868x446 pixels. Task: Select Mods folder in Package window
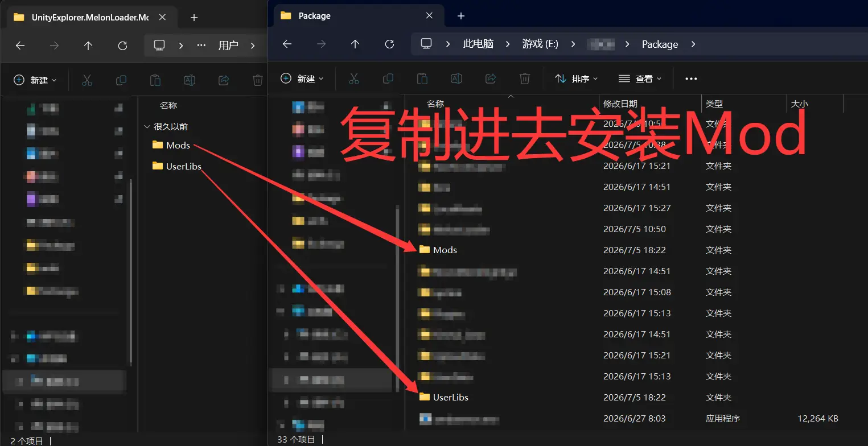click(438, 250)
